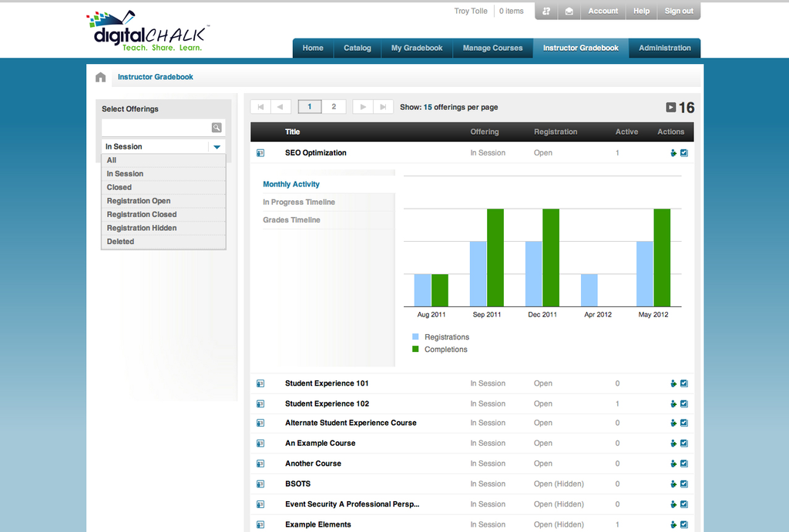Click the student icon for Another Course
Image resolution: width=789 pixels, height=532 pixels.
pyautogui.click(x=673, y=463)
